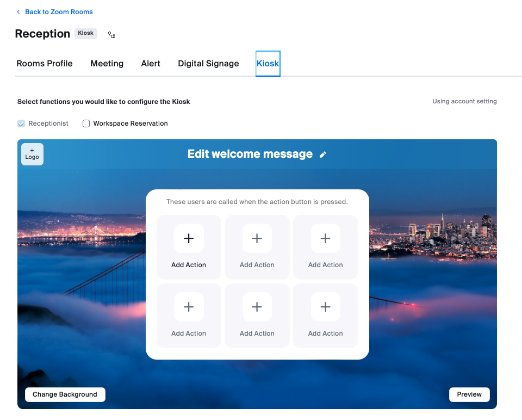Open the room hierarchy icon next to Kiosk badge
522x420 pixels.
[x=111, y=35]
